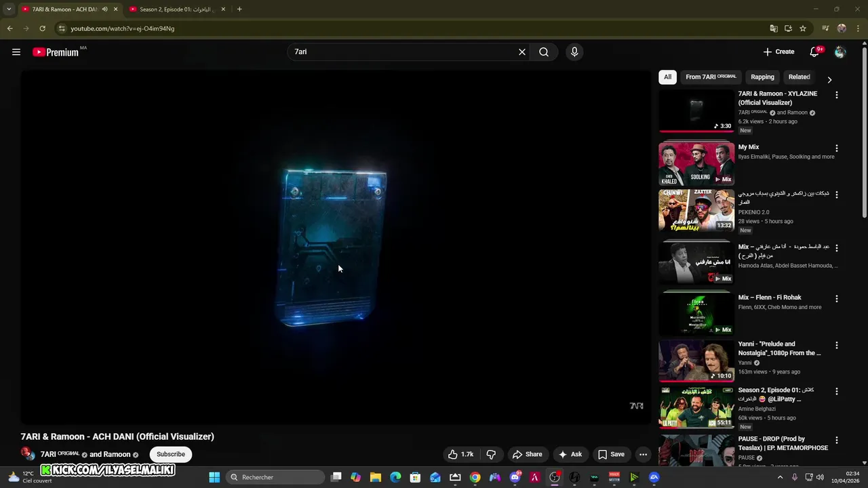This screenshot has width=868, height=488.
Task: Go back in browser history
Action: (9, 28)
